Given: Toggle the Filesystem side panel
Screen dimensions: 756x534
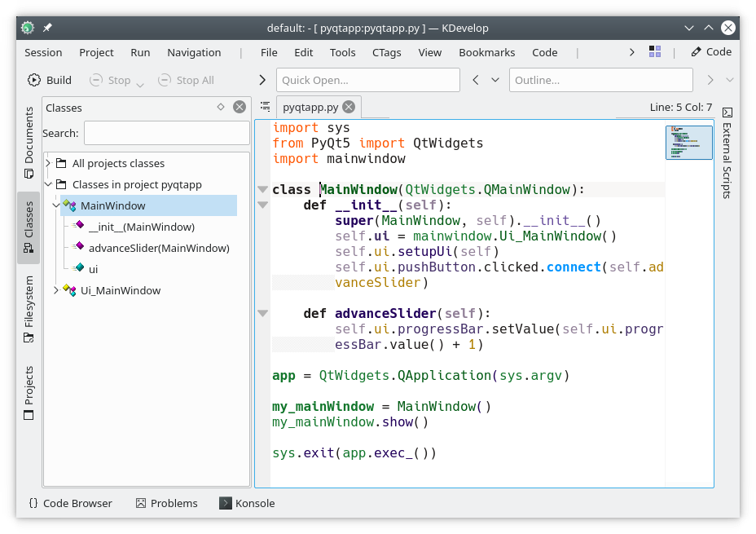Looking at the screenshot, I should (x=29, y=307).
